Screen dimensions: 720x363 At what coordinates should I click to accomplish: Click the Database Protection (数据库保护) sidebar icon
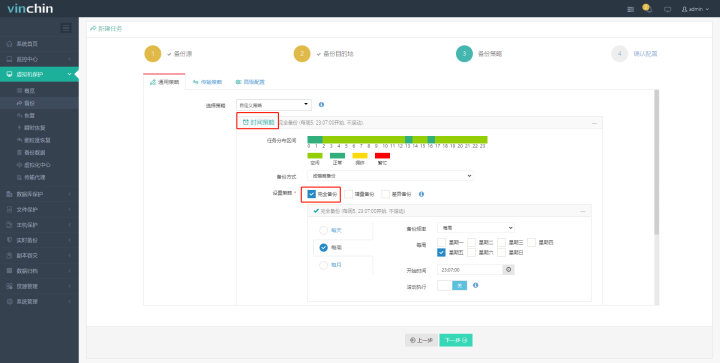point(10,195)
